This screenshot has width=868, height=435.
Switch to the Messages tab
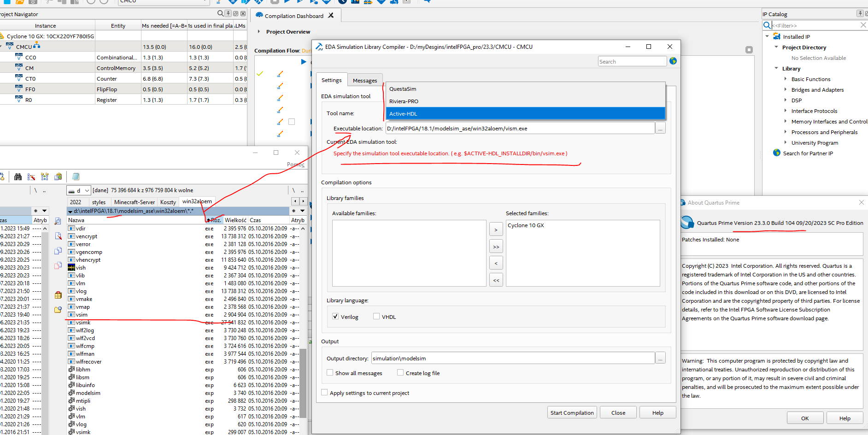coord(365,80)
